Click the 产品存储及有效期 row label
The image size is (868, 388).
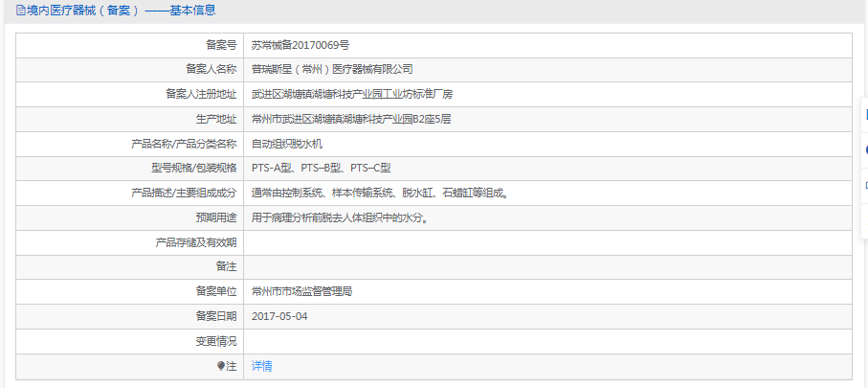point(196,242)
